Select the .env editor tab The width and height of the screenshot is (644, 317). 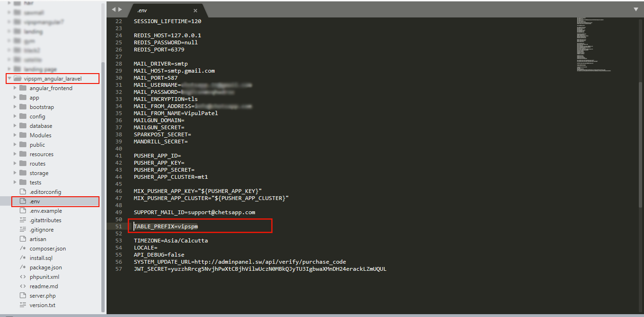[156, 10]
